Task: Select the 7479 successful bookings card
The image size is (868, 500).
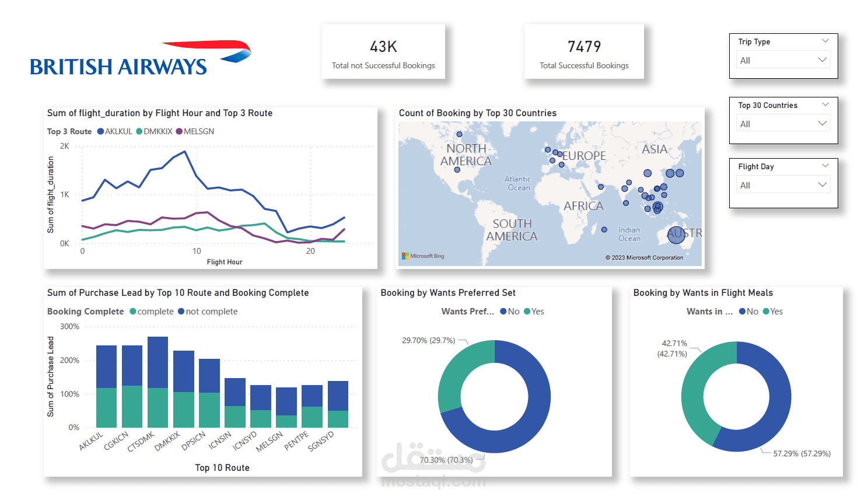Action: click(584, 51)
